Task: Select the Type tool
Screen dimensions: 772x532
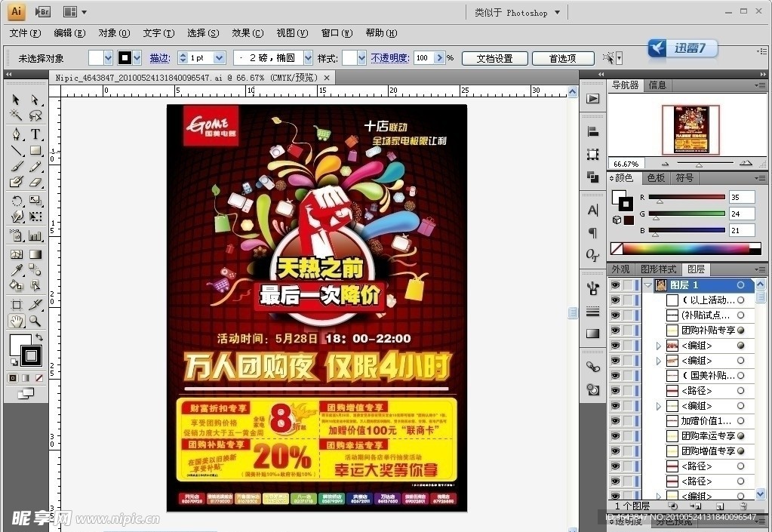Action: pos(35,134)
